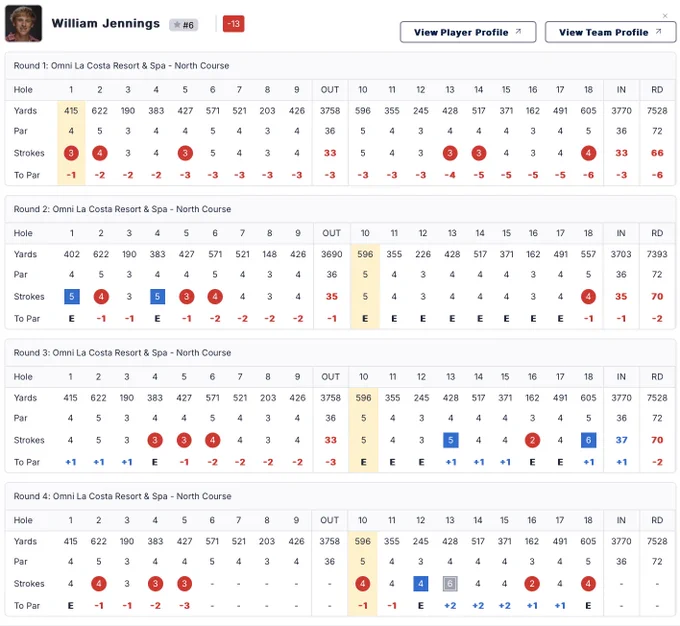Click Round 1 RD To Par -6
The width and height of the screenshot is (680, 626).
[x=657, y=175]
